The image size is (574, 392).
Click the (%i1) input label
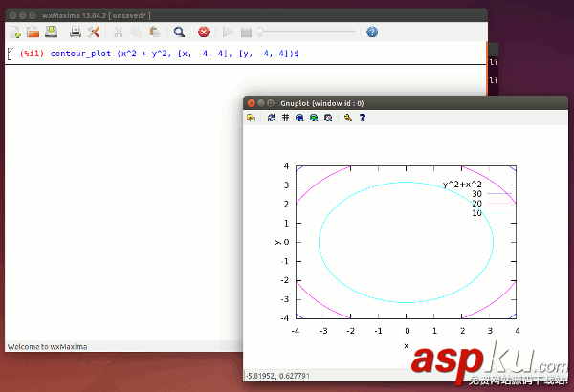pos(32,54)
